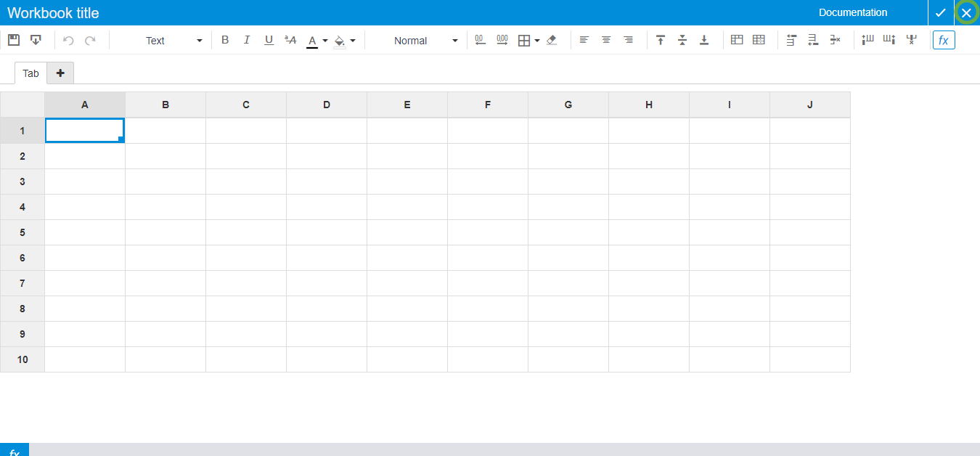Save the workbook using the save icon
Image resolution: width=980 pixels, height=456 pixels.
[13, 39]
